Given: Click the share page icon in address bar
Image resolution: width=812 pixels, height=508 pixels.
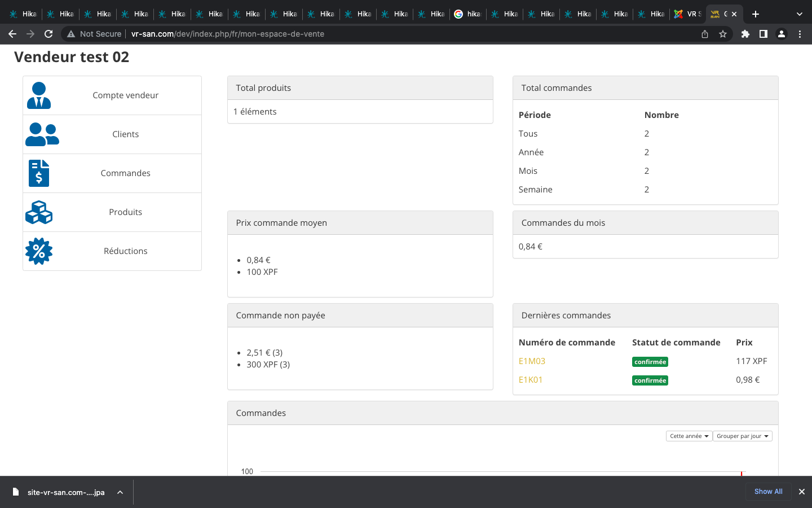Looking at the screenshot, I should pos(705,34).
